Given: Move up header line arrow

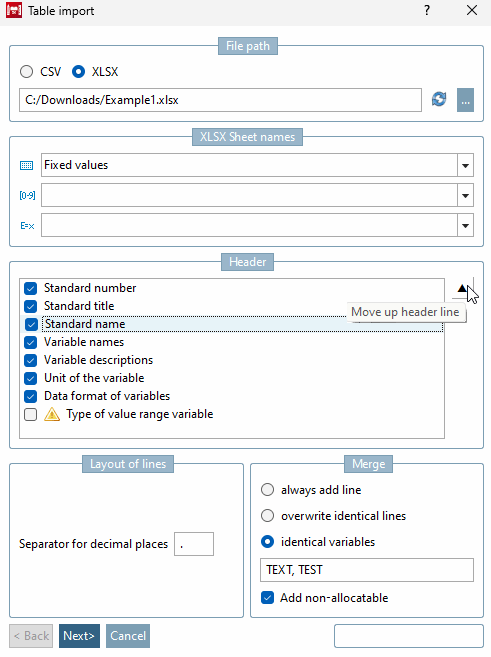Looking at the screenshot, I should (463, 288).
